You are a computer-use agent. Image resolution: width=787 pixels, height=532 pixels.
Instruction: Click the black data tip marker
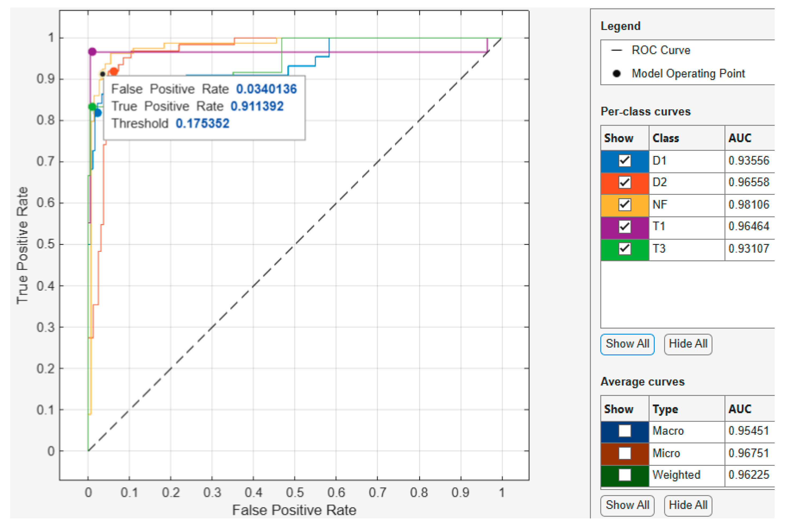pos(102,74)
